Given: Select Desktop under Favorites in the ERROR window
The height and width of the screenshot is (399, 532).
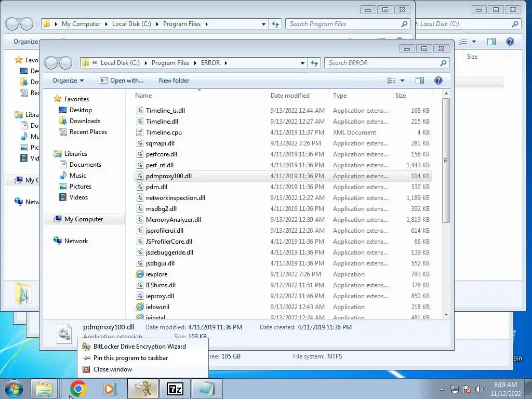Looking at the screenshot, I should click(x=81, y=110).
